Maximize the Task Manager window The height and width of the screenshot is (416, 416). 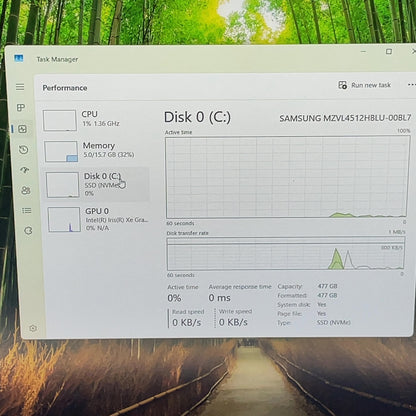(389, 52)
